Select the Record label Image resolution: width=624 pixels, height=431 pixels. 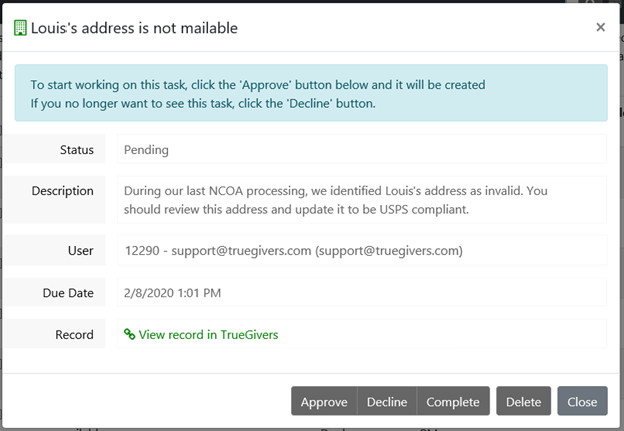pos(74,335)
